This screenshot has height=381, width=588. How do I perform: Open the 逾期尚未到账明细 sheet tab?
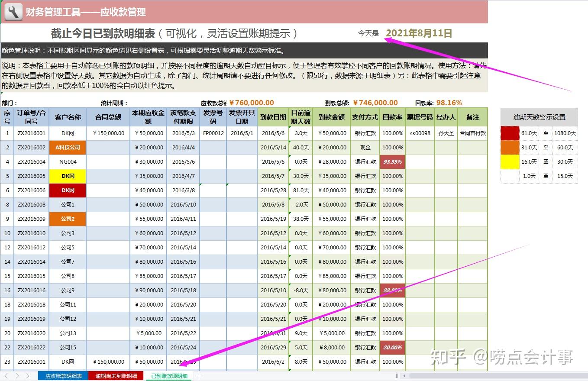[x=116, y=376]
